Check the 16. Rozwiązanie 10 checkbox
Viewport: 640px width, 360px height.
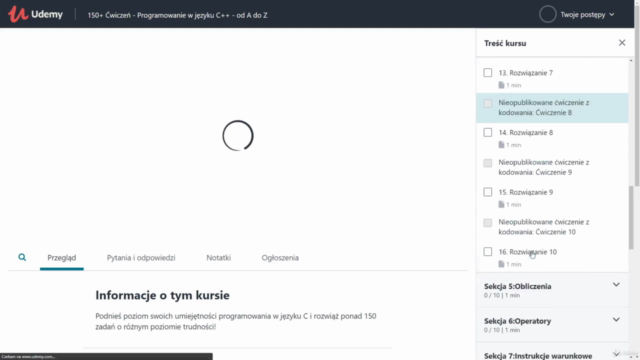[x=488, y=251]
